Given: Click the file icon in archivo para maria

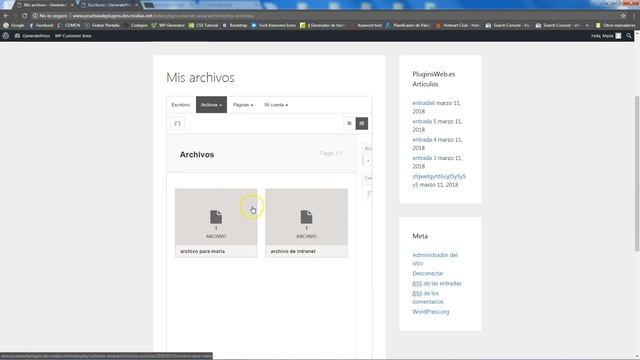Looking at the screenshot, I should click(x=216, y=217).
